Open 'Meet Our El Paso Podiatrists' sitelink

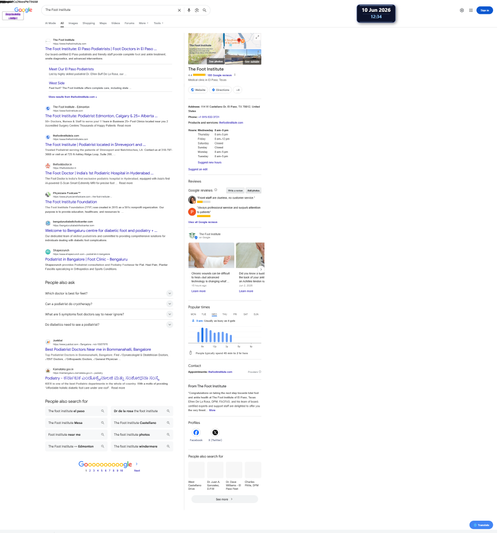point(71,69)
